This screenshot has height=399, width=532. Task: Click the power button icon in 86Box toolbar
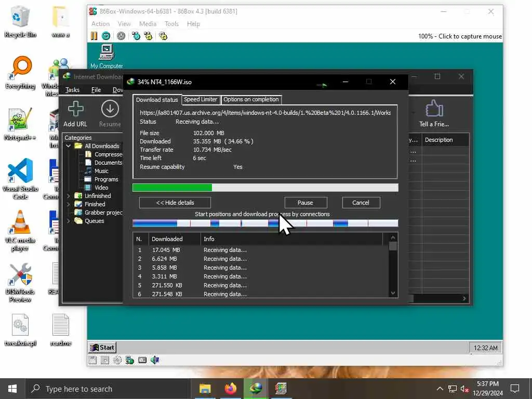pyautogui.click(x=121, y=36)
